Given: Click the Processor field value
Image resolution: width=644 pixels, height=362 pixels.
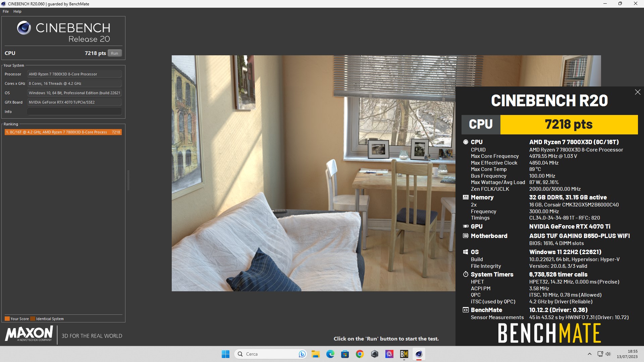Looking at the screenshot, I should [x=74, y=74].
